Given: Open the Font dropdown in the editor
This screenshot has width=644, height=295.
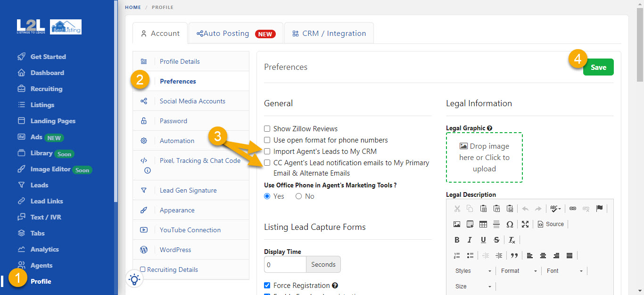Looking at the screenshot, I should click(564, 270).
